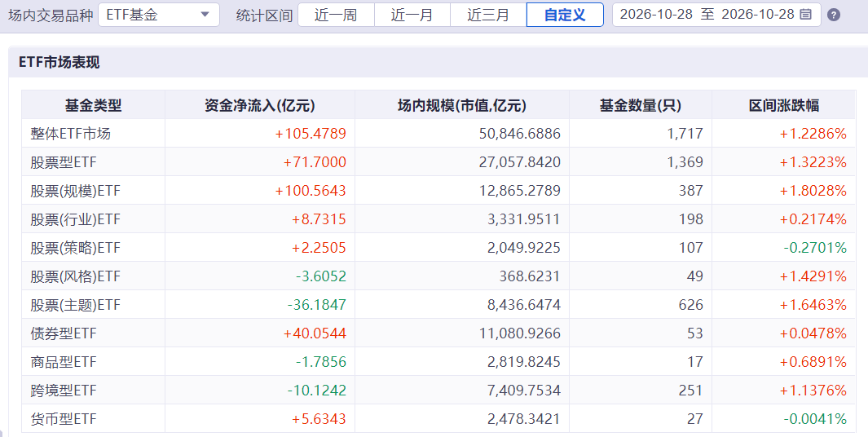Open the 场内交易品种 ETF基金 combo box
The width and height of the screenshot is (868, 437).
coord(159,15)
